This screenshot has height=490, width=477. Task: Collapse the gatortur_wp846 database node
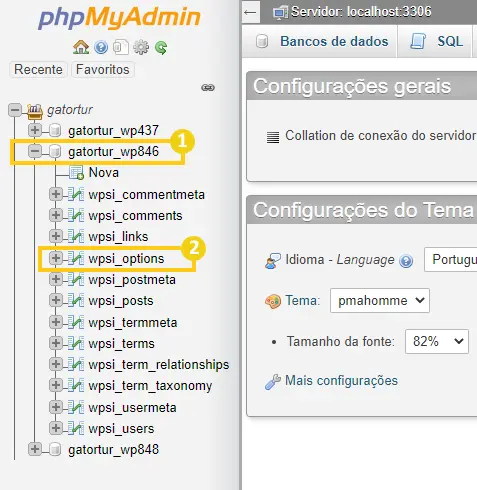pos(35,151)
